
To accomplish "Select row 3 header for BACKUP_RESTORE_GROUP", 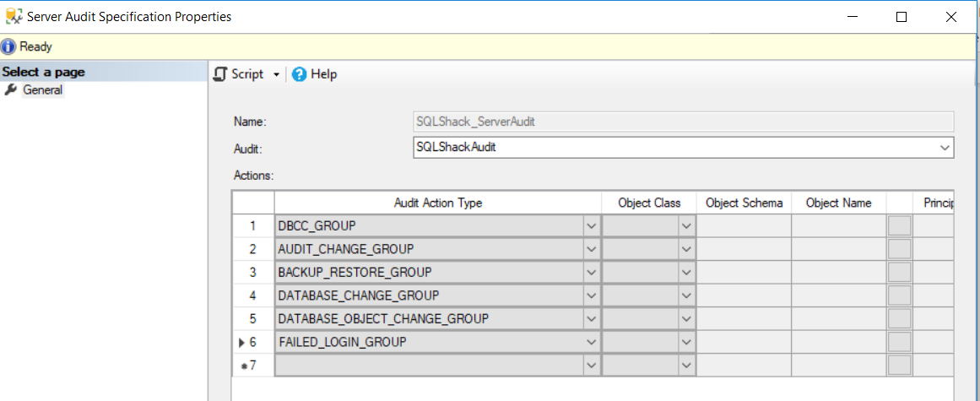I will tap(252, 273).
